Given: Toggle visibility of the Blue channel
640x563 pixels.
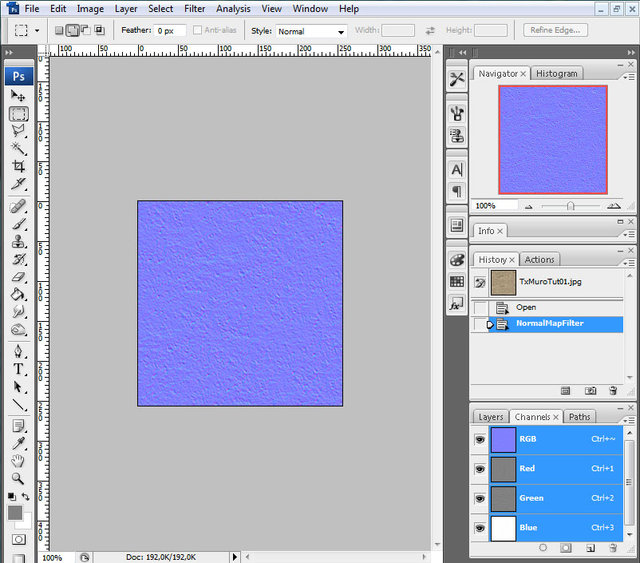Looking at the screenshot, I should point(480,527).
